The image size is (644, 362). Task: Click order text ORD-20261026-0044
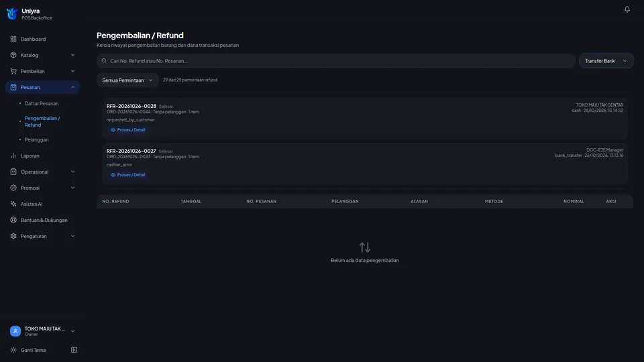[x=129, y=112]
